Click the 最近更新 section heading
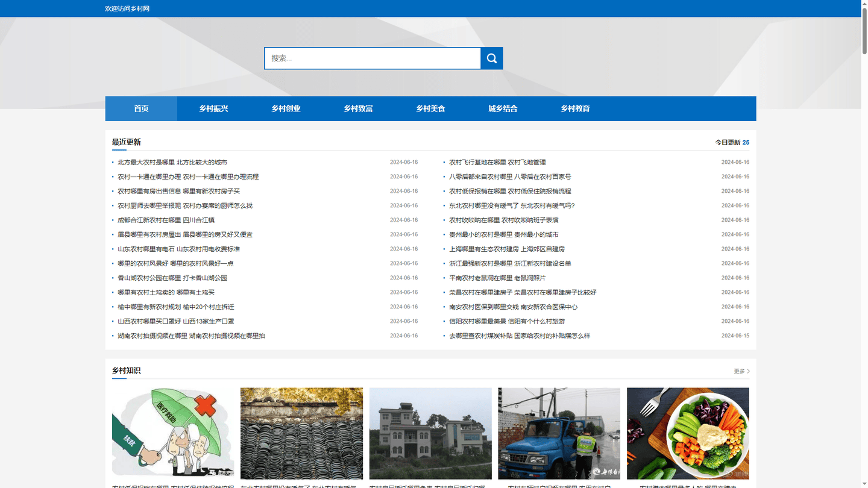Viewport: 868px width, 488px height. point(126,142)
